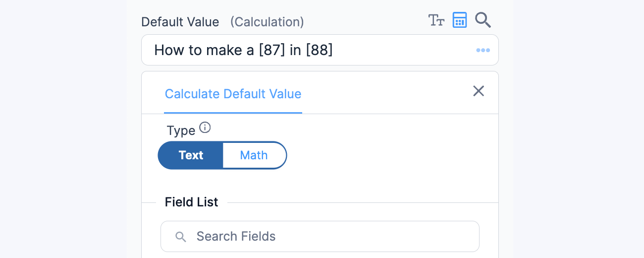Screen dimensions: 644x258
Task: Focus the Default Value formula field
Action: (320, 50)
